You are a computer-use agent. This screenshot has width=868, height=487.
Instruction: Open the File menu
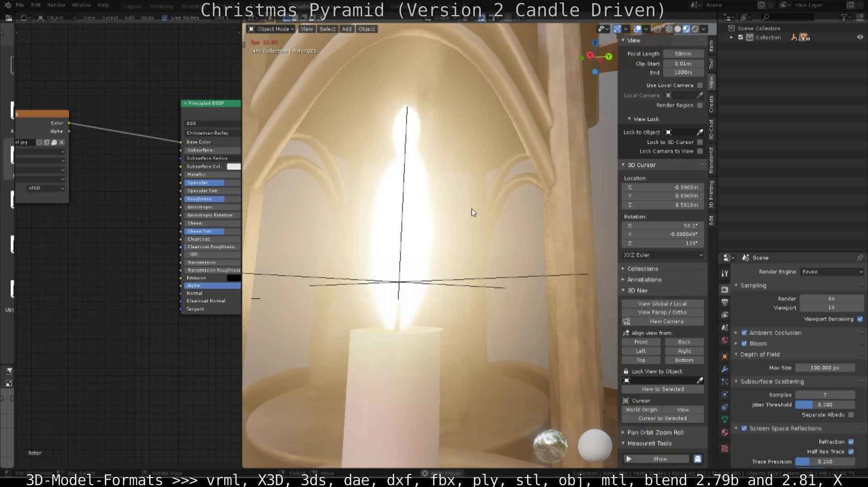pos(20,5)
